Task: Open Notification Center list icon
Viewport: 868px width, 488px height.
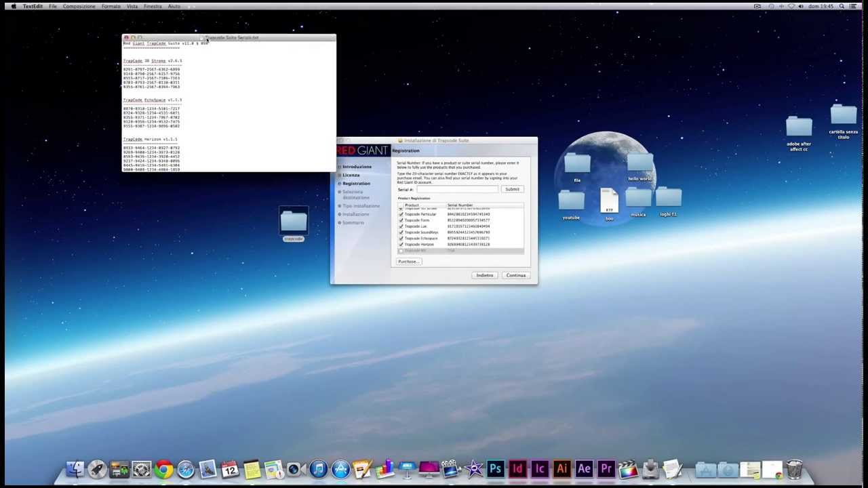Action: 853,6
